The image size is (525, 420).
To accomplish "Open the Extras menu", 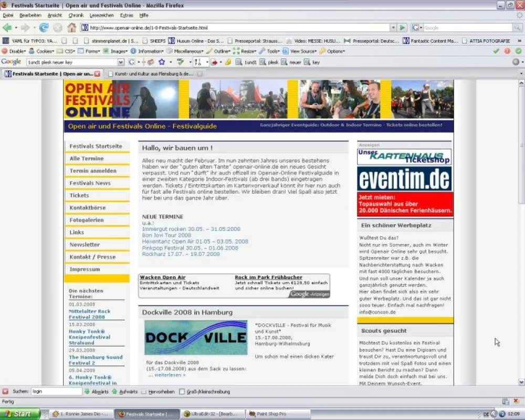I will (127, 15).
